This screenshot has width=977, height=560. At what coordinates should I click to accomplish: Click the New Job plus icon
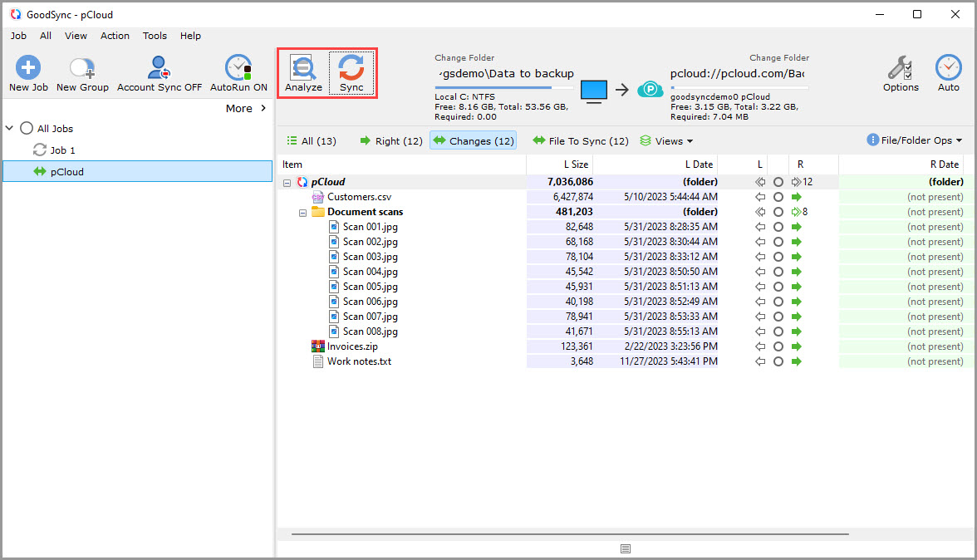pos(28,67)
